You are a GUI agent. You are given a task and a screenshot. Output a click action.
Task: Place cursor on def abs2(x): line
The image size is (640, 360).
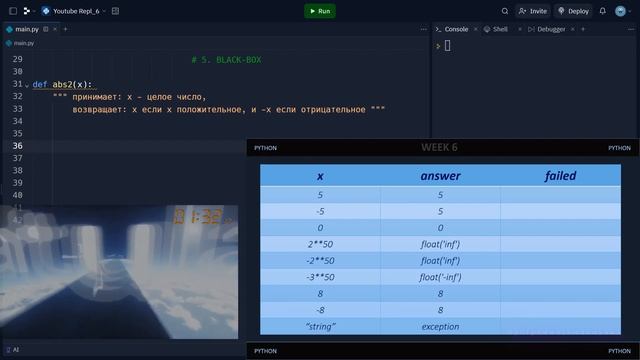[62, 84]
